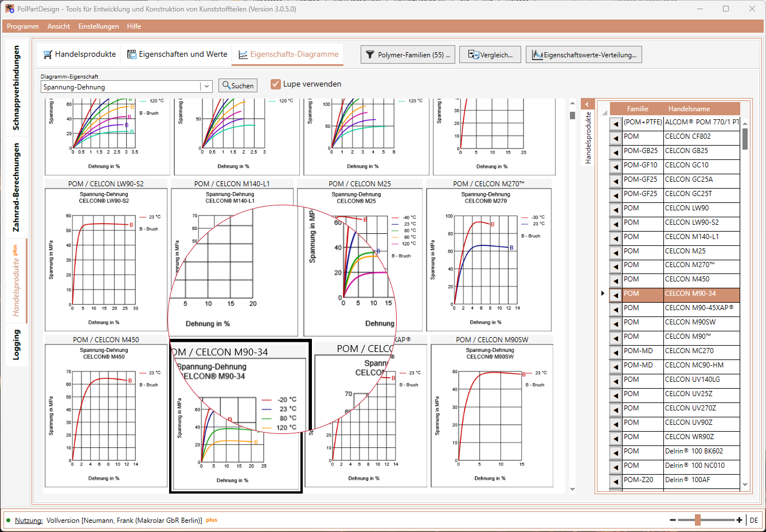Screen dimensions: 766x532
Task: Click the arrow button for CELCON M140-L1 row
Action: pyautogui.click(x=616, y=238)
